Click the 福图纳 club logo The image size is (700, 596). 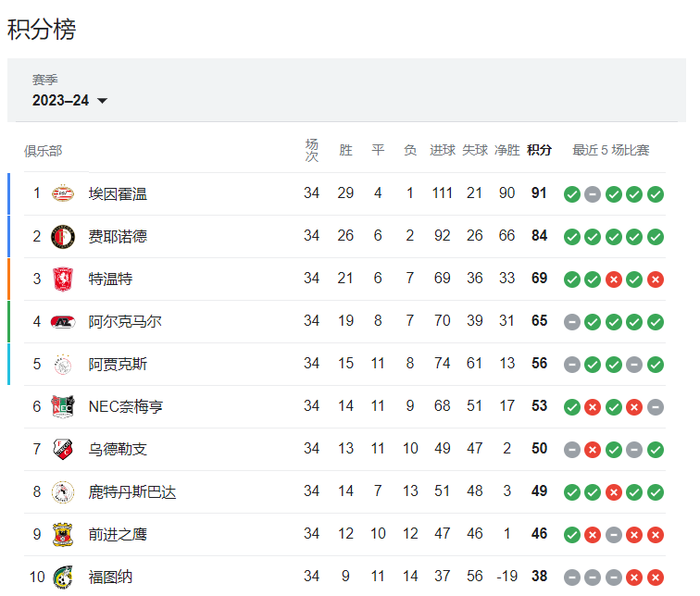[x=63, y=577]
